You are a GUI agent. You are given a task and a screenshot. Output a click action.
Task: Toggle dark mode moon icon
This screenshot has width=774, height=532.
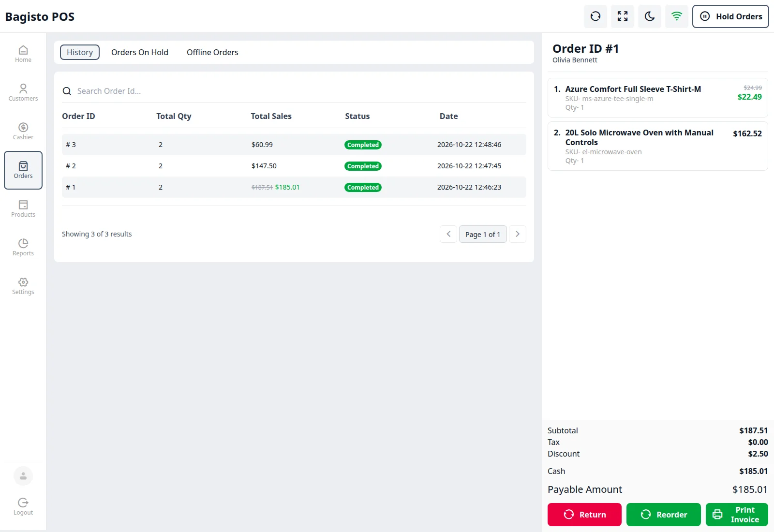[x=650, y=16]
